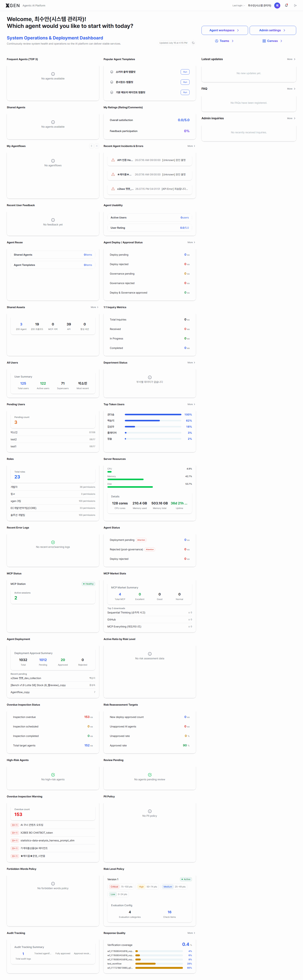Click check icon in Recent Error Logs
Screen dimensions: 303x980
point(53,542)
